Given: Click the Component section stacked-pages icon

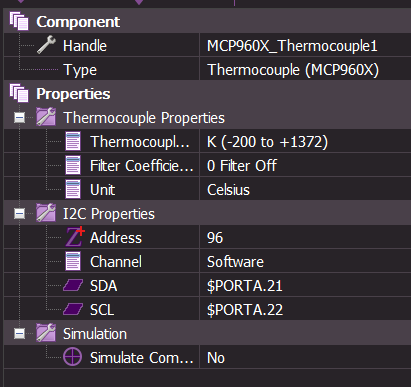Looking at the screenshot, I should click(19, 21).
